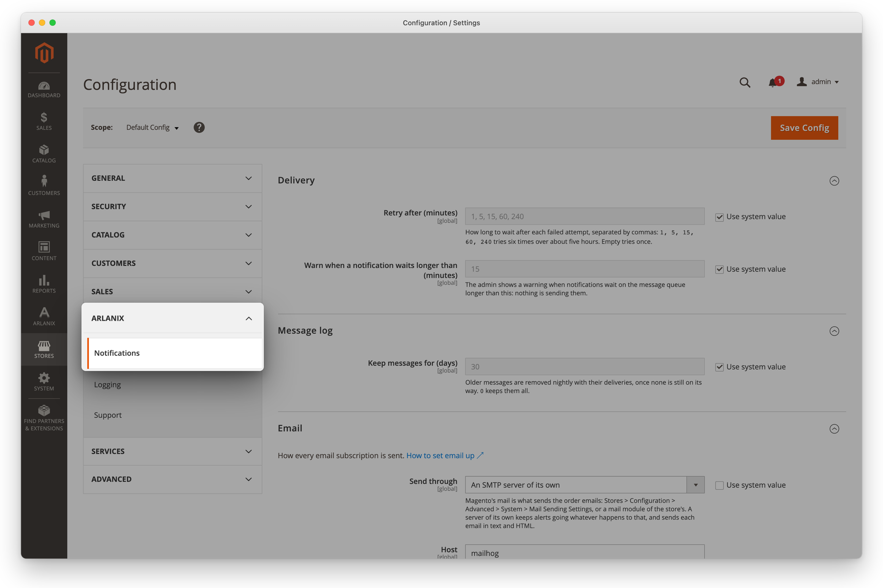Open the Scope Default Config dropdown
The image size is (883, 588).
click(x=152, y=127)
